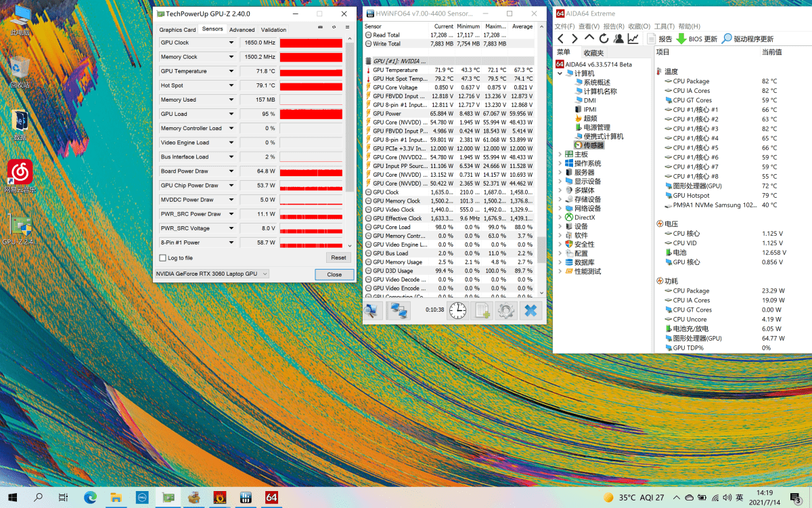Select CPU Package temperature row in AIDA64

point(732,81)
